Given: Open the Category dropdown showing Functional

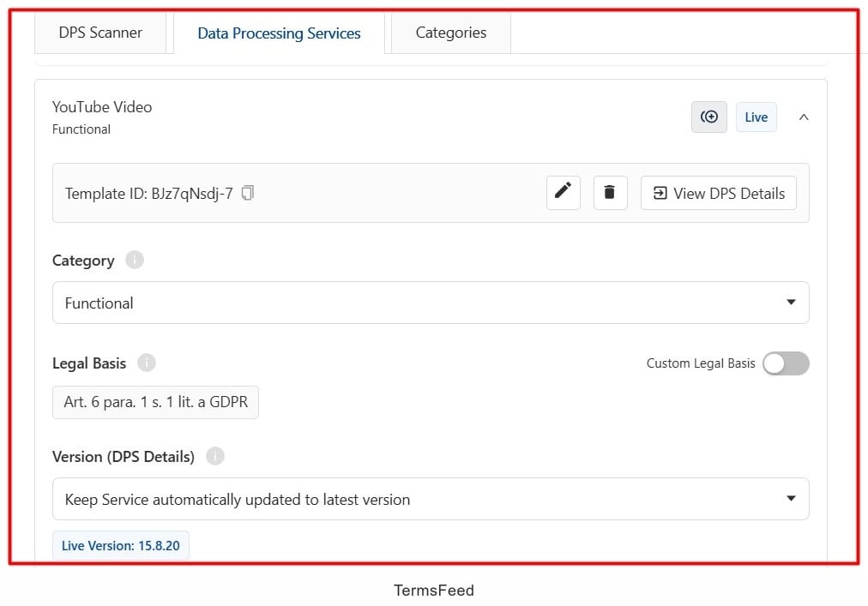Looking at the screenshot, I should click(x=431, y=303).
